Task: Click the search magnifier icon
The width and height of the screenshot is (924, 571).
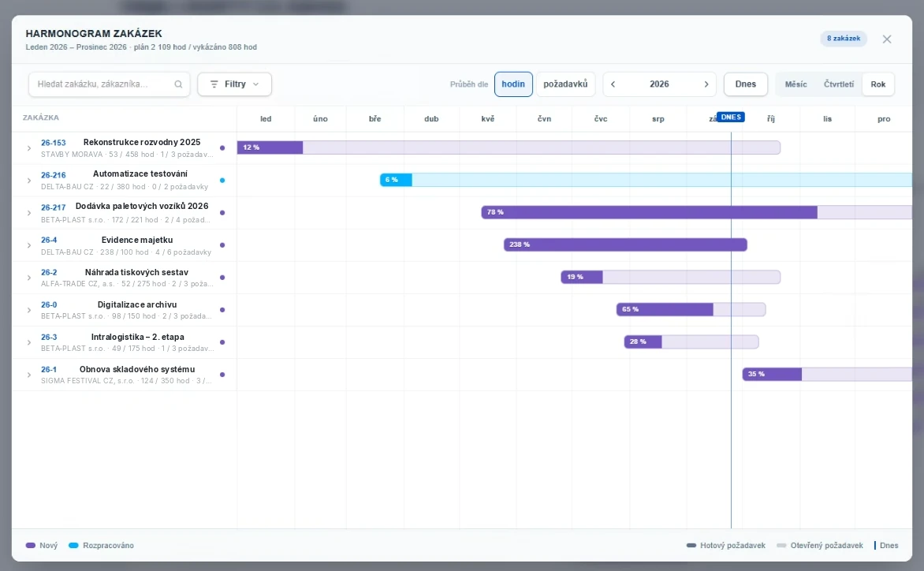Action: tap(178, 84)
